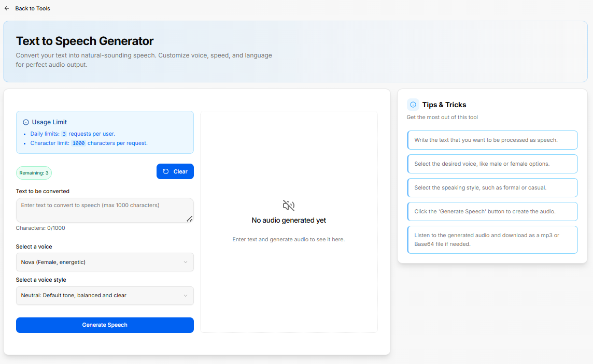Click the 'Daily limits: 3 requests per user' line
Screen dimensions: 593x364
[x=73, y=134]
